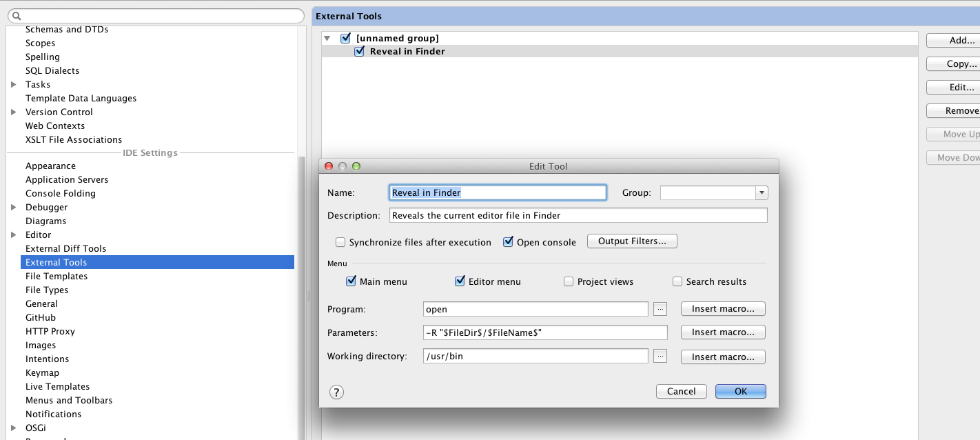Open Template Data Languages settings
The height and width of the screenshot is (440, 980).
[x=81, y=98]
